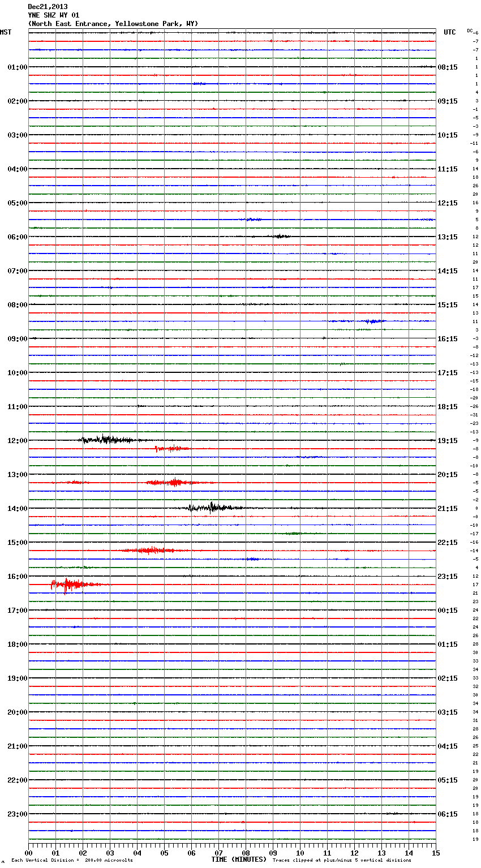481x868 pixels.
Task: Select the 19:00 MST row label
Action: pyautogui.click(x=18, y=678)
